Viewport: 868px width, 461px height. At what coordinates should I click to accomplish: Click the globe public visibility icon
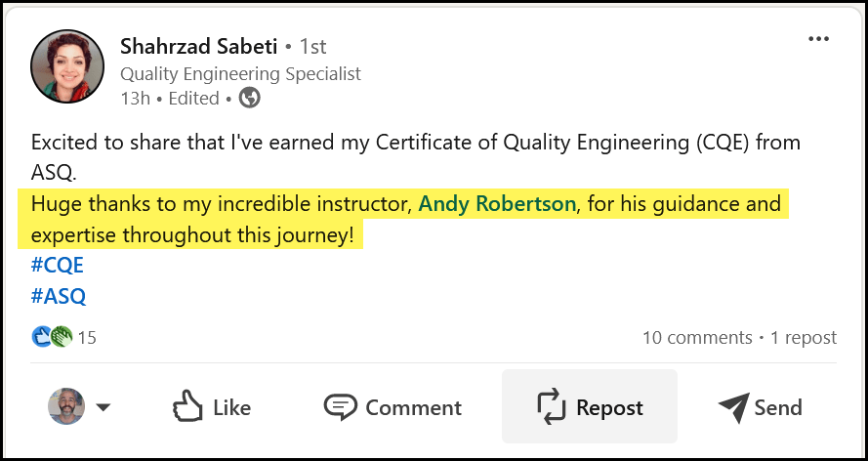[x=250, y=98]
